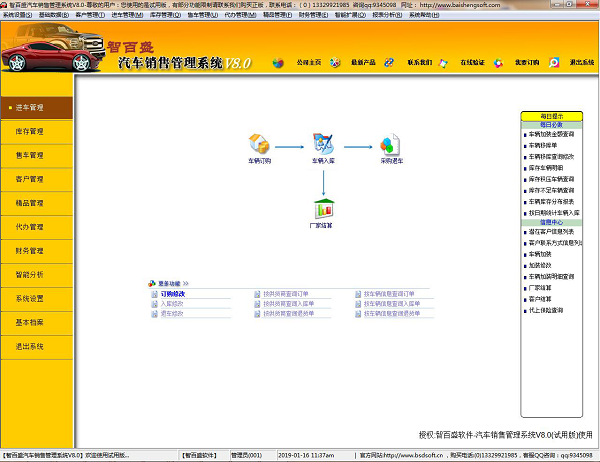Click the document icon beside 按车辆信息查询订单
Image resolution: width=600 pixels, height=462 pixels.
pyautogui.click(x=358, y=294)
